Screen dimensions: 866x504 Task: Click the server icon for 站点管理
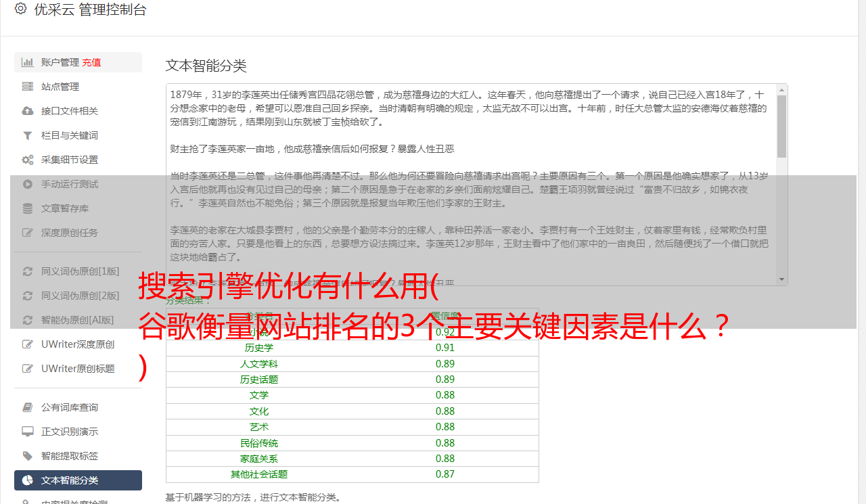click(28, 87)
